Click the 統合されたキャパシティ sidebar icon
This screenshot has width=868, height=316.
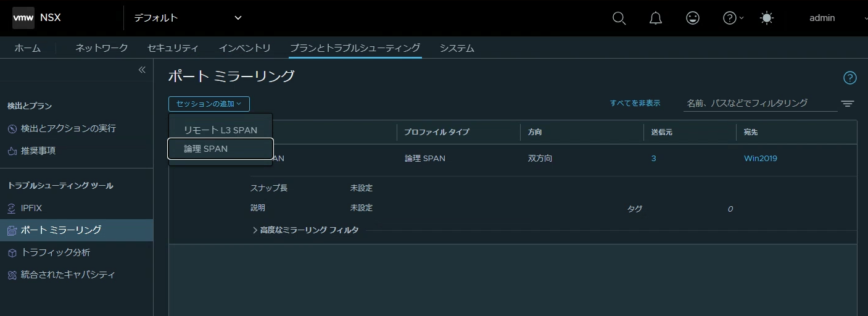coord(12,275)
